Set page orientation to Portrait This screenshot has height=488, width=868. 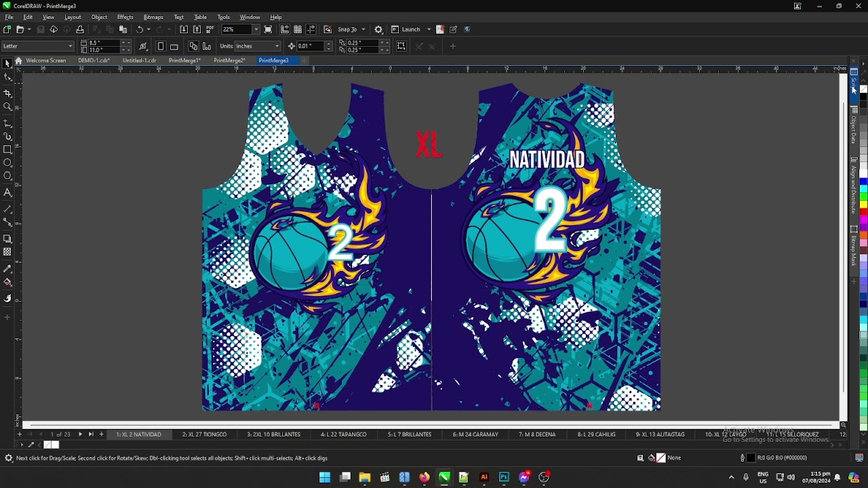pos(161,46)
